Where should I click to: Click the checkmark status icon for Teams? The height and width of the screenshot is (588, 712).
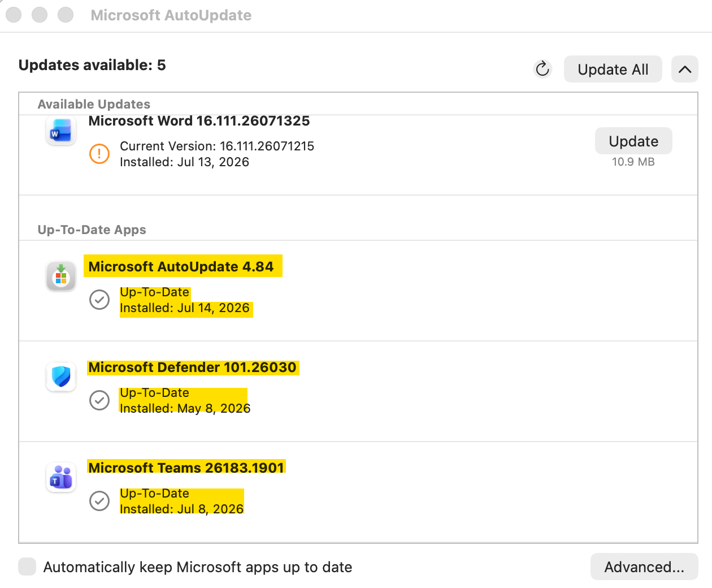tap(99, 501)
